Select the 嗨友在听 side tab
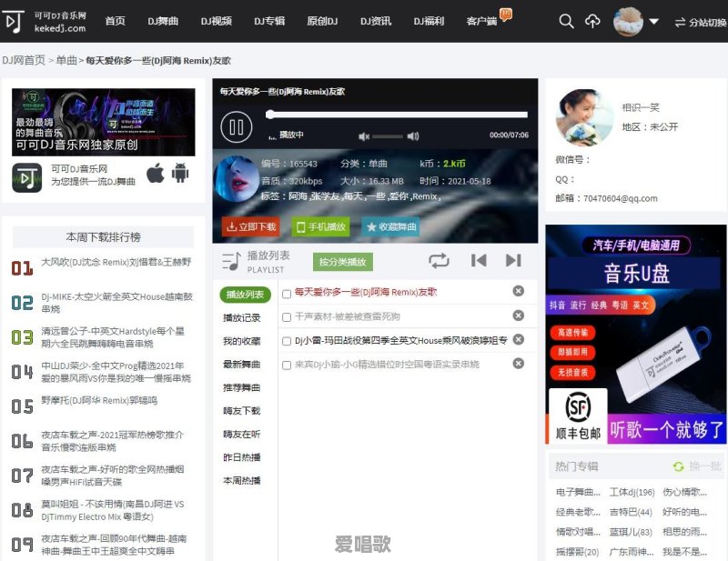 241,435
